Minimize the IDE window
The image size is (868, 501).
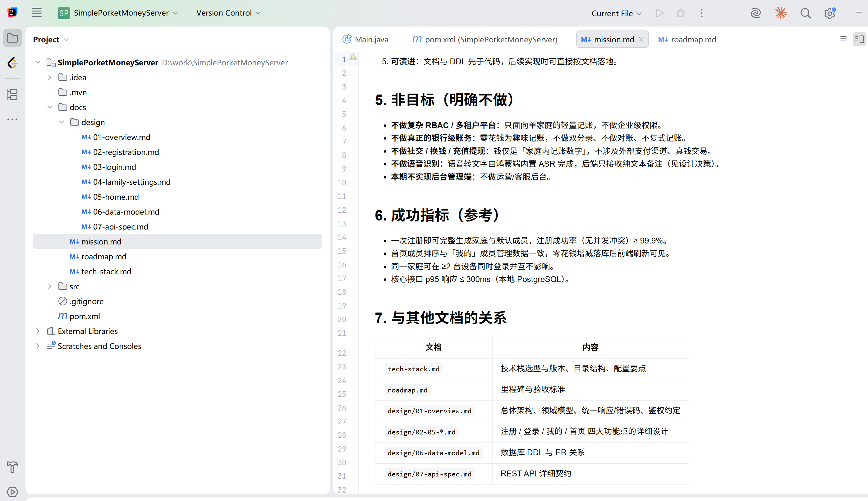point(859,12)
